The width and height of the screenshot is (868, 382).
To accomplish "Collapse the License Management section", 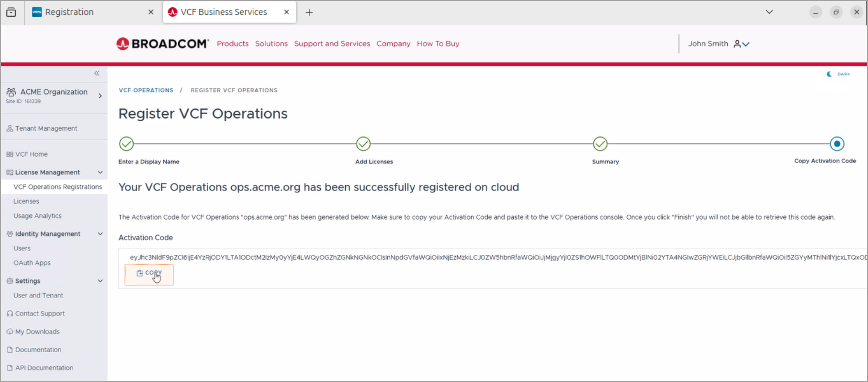I will pyautogui.click(x=100, y=173).
